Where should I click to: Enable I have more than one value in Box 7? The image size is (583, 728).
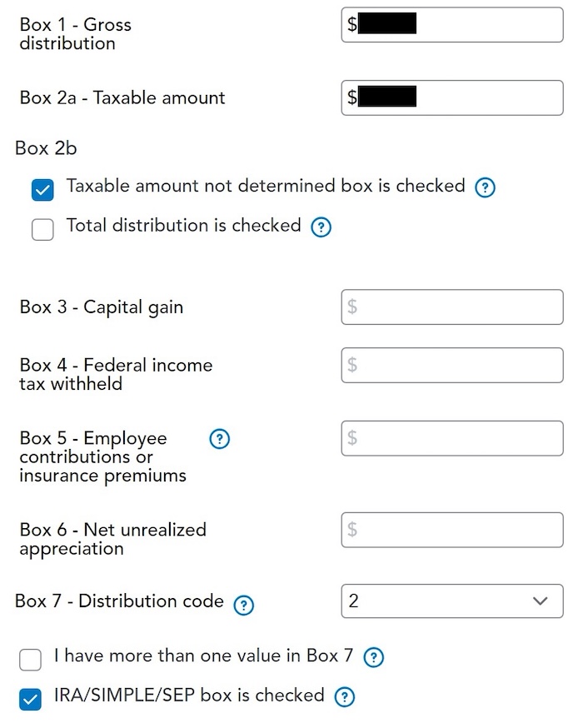tap(30, 661)
